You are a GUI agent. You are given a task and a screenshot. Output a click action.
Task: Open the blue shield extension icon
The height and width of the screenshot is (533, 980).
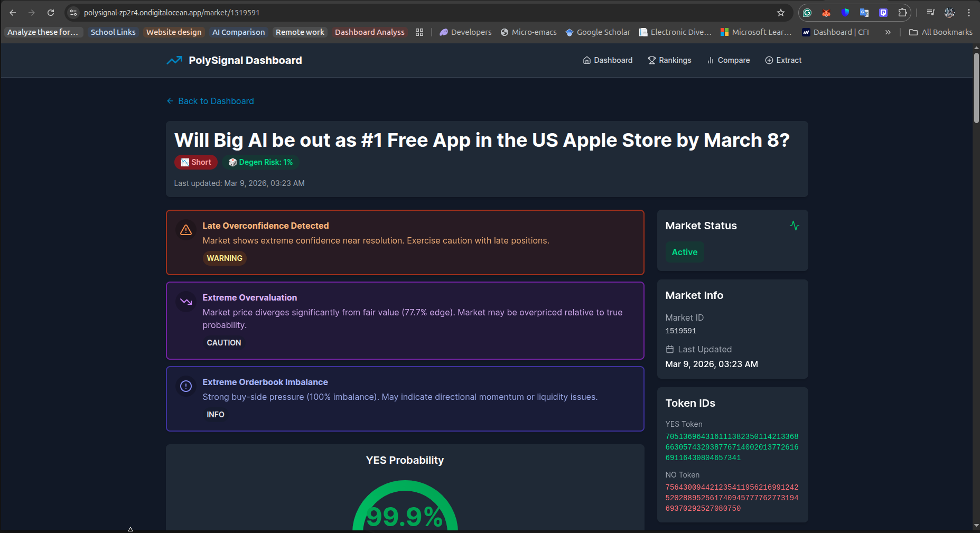pos(845,13)
